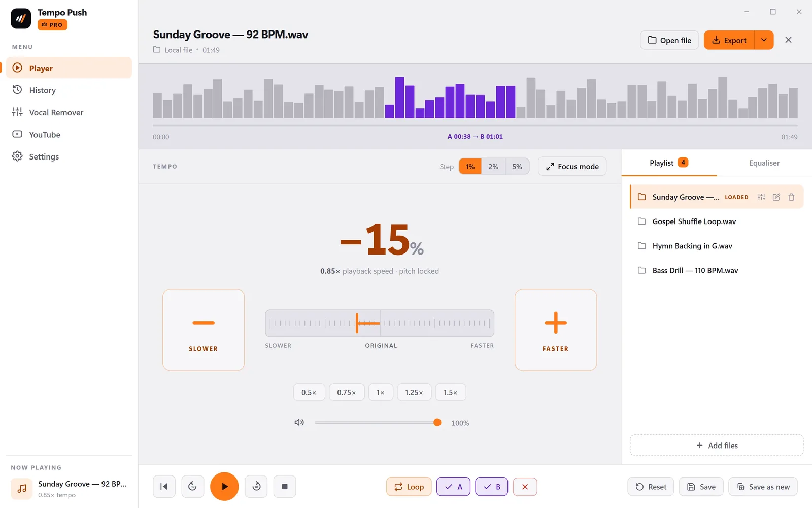This screenshot has width=812, height=508.
Task: Go to YouTube in the sidebar
Action: (69, 134)
